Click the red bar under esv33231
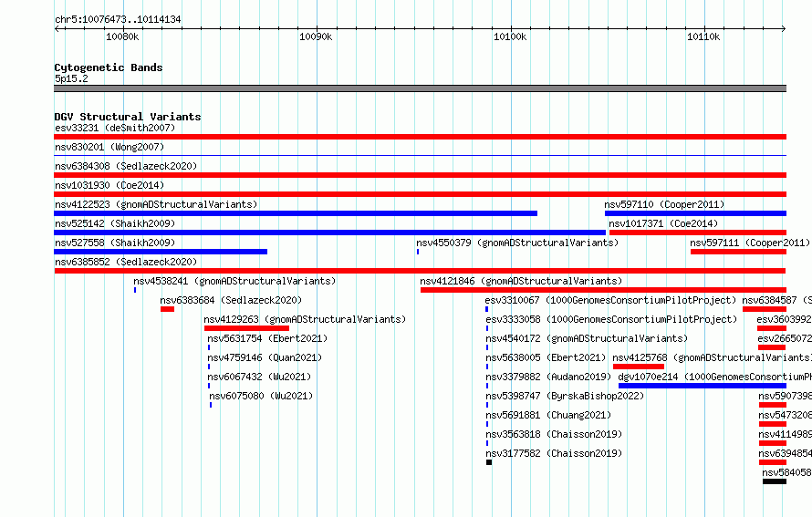Viewport: 812px width, 517px height. pos(420,137)
